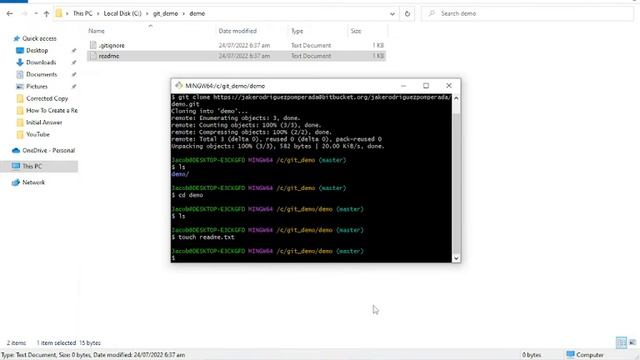This screenshot has height=360, width=640.
Task: Open Quick access in the navigation pane
Action: click(x=39, y=38)
